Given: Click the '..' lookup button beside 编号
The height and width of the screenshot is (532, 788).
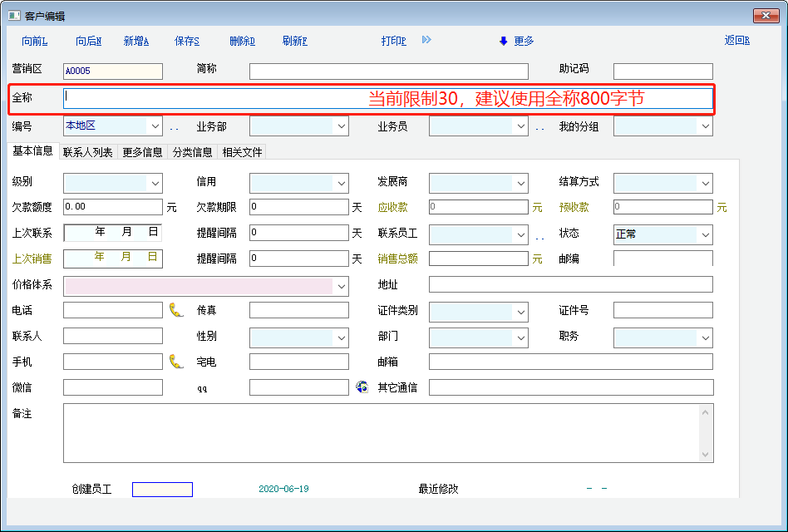Looking at the screenshot, I should click(175, 127).
